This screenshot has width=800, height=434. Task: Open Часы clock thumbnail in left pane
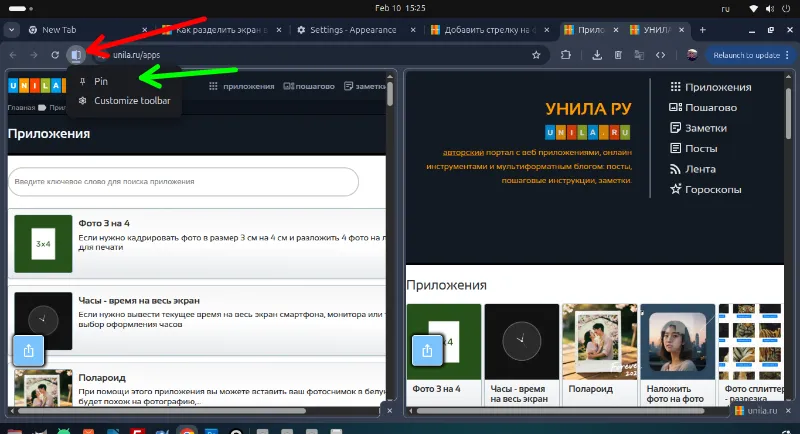pyautogui.click(x=43, y=321)
